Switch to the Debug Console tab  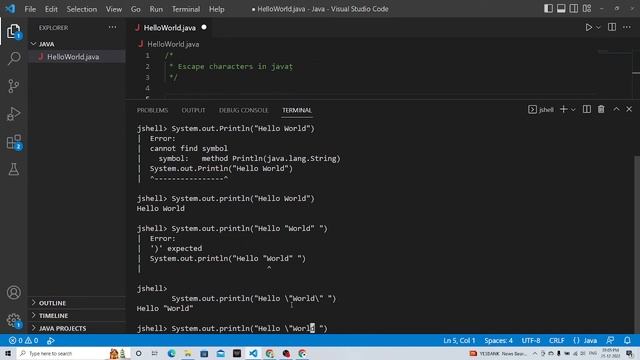click(244, 110)
